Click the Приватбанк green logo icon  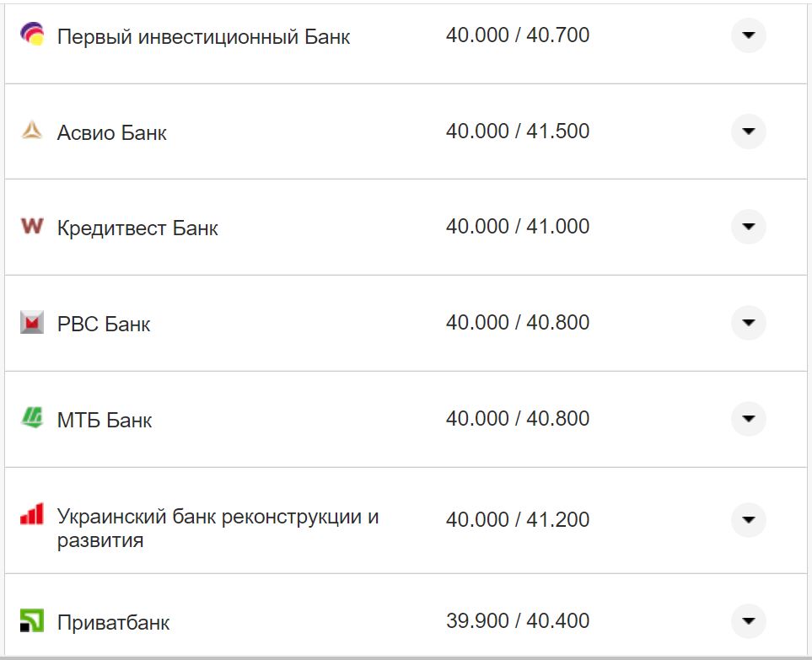(x=32, y=620)
